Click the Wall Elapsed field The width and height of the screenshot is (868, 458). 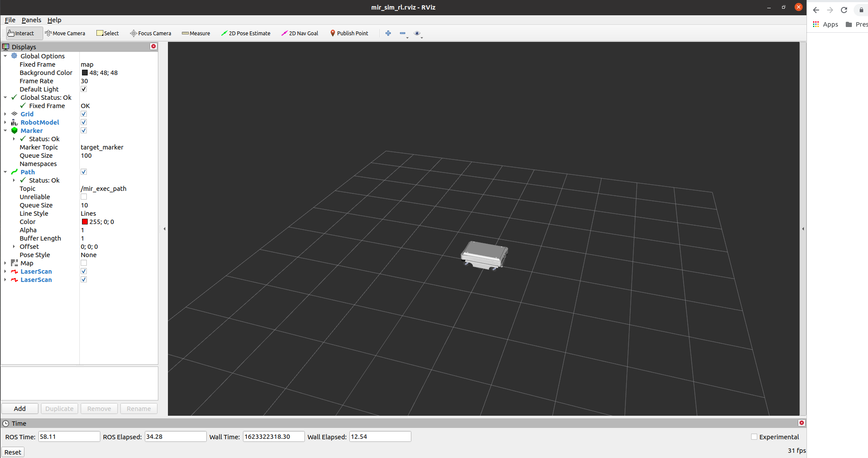(x=380, y=437)
